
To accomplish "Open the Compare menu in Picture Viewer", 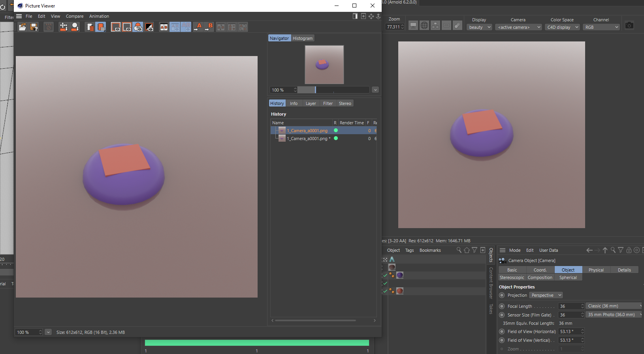I will point(75,16).
